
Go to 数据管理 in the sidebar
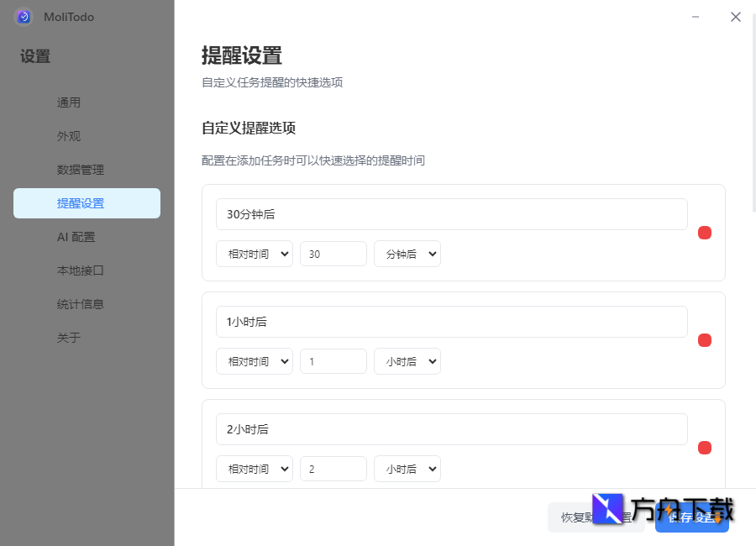point(87,169)
